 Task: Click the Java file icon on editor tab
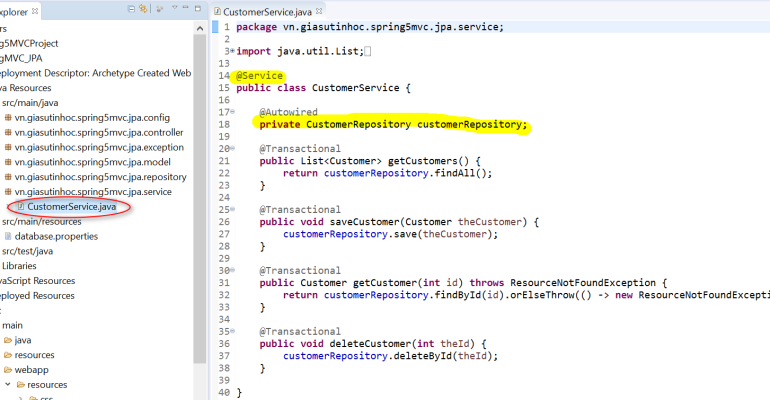point(217,11)
